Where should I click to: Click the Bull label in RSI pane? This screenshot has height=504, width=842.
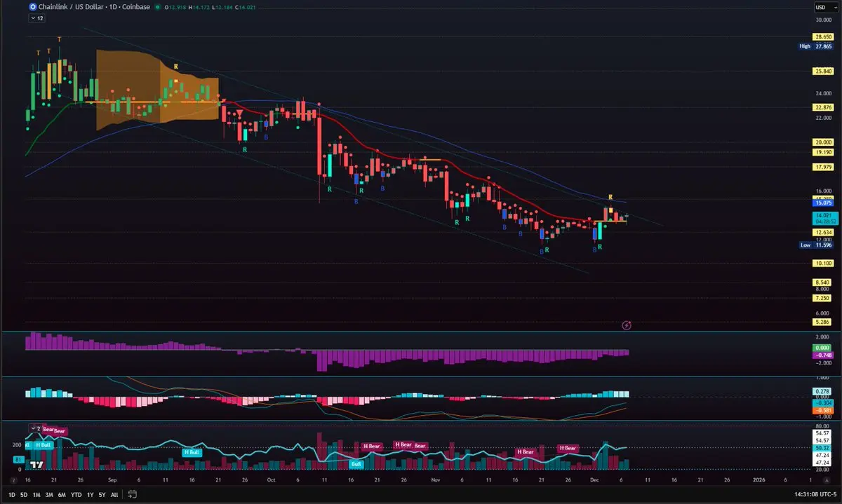click(x=356, y=464)
